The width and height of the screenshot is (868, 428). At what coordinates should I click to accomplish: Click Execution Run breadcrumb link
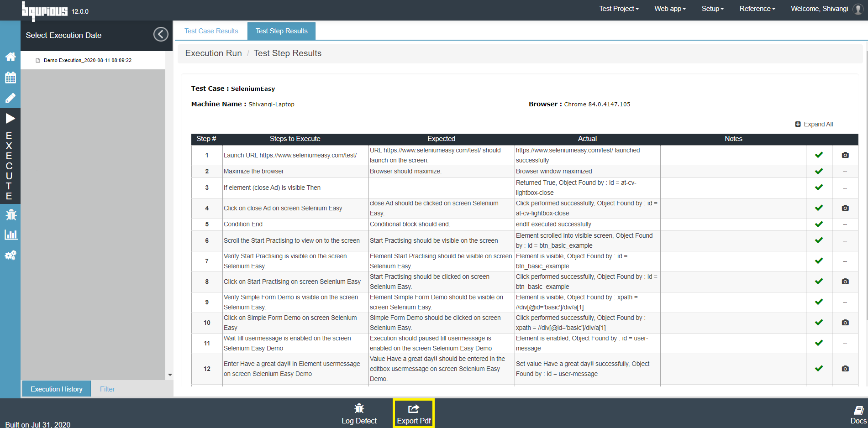point(214,53)
